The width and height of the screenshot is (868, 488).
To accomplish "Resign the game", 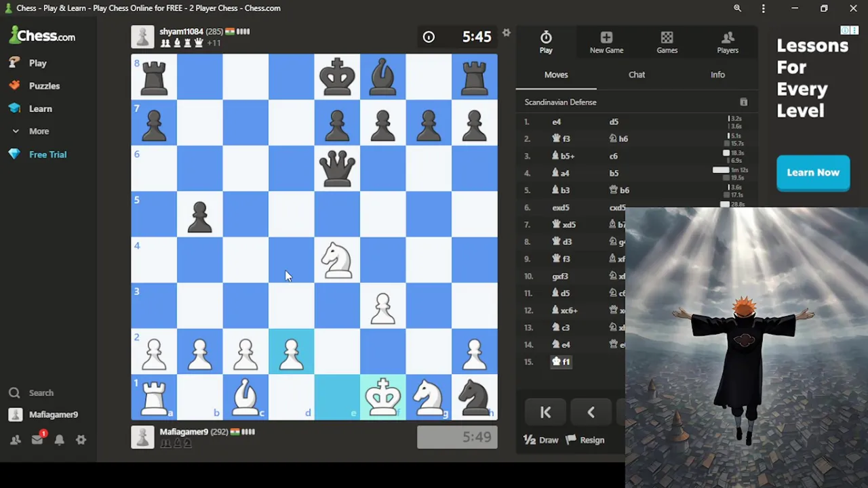I will [585, 440].
